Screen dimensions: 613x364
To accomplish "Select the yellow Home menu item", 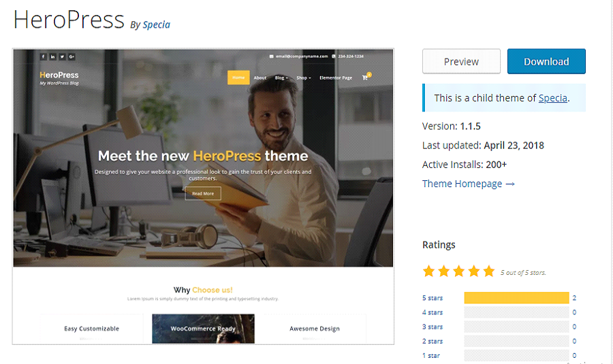I will (238, 78).
